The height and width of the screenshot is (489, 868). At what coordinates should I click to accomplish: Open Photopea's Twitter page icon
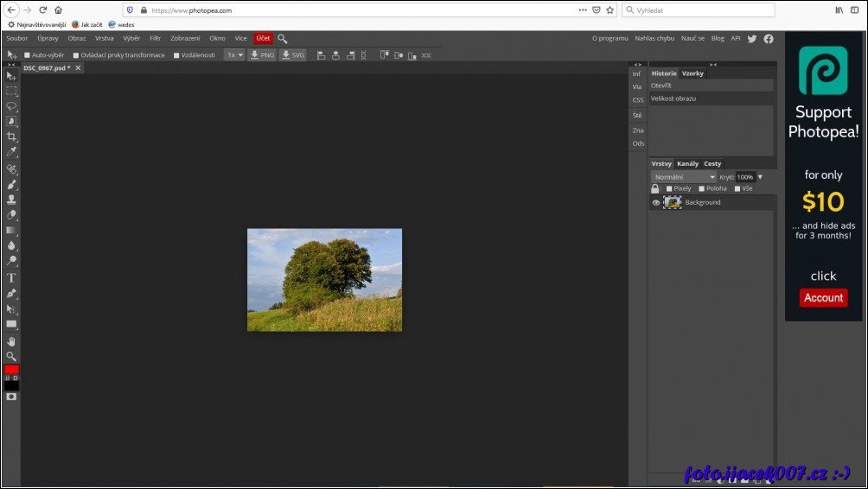pyautogui.click(x=752, y=39)
